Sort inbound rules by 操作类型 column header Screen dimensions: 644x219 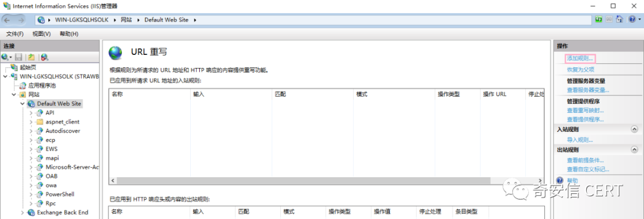(458, 94)
